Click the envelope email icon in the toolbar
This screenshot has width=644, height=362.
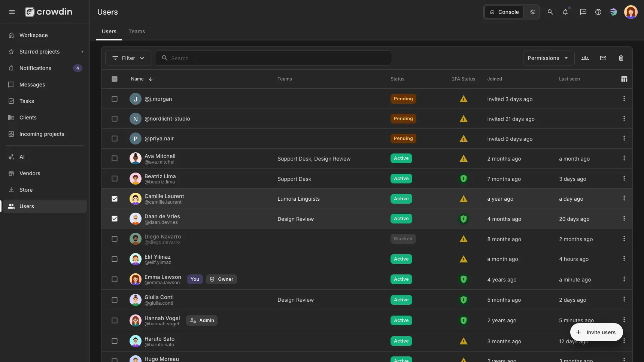click(603, 58)
